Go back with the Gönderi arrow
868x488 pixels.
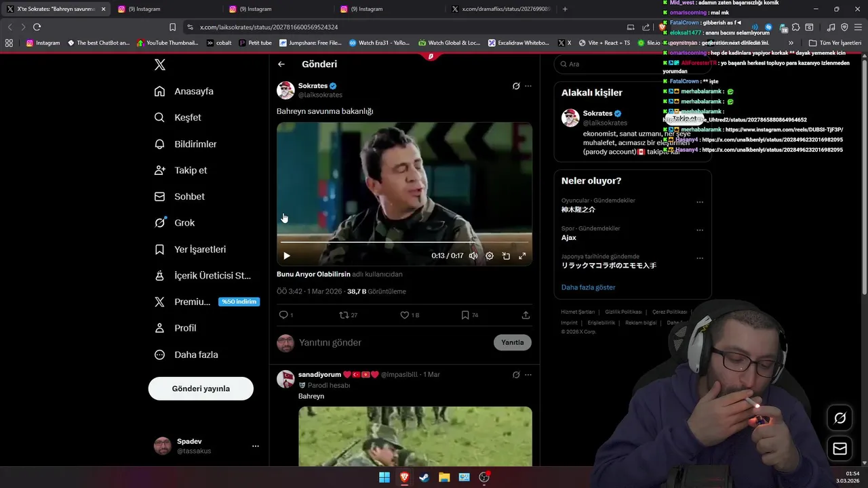pos(281,64)
